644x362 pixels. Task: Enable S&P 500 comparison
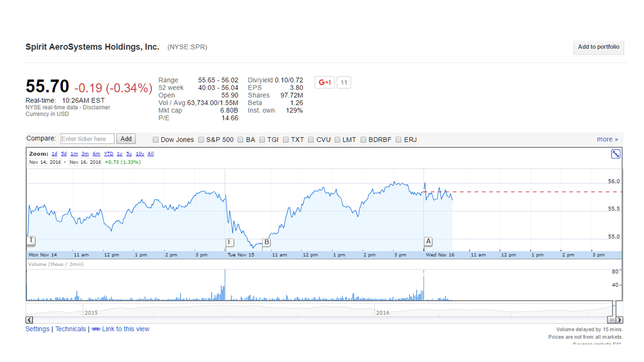pos(201,140)
